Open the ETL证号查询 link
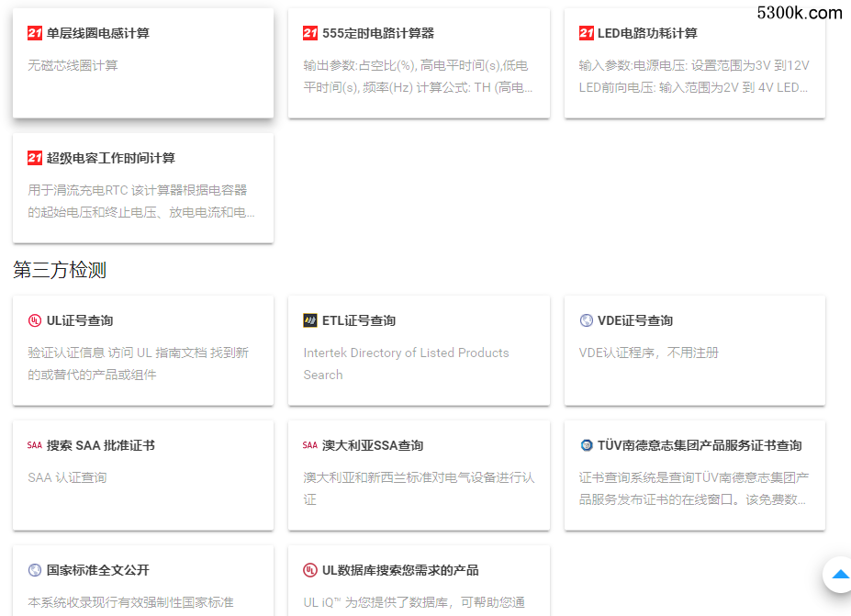851x616 pixels. point(359,320)
